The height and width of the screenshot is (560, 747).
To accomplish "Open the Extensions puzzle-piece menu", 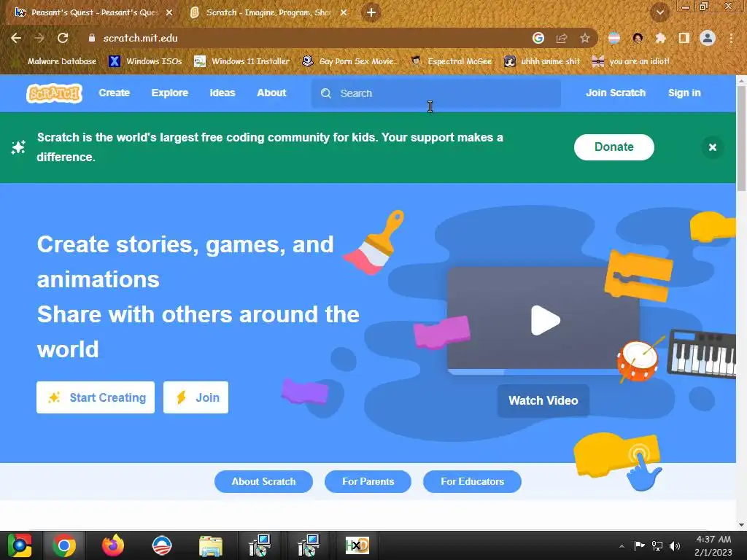I will point(660,38).
